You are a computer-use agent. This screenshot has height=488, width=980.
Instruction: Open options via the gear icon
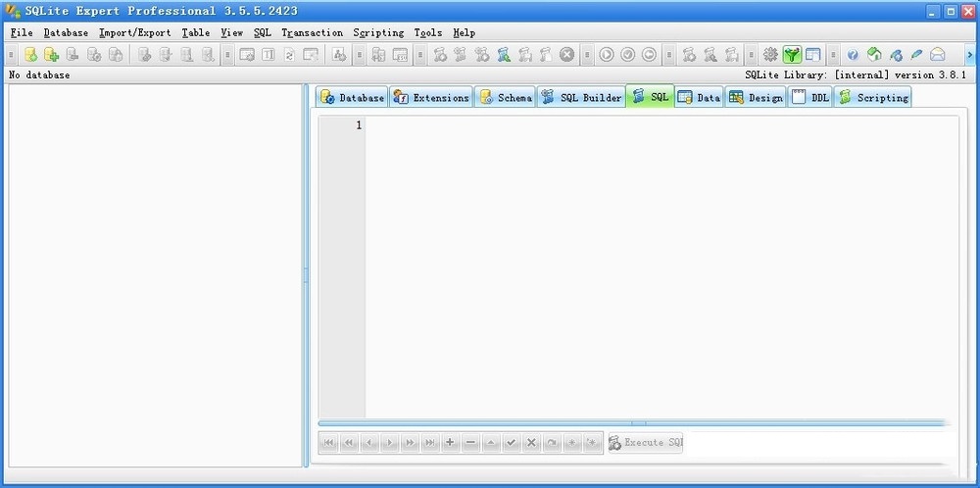click(x=770, y=55)
